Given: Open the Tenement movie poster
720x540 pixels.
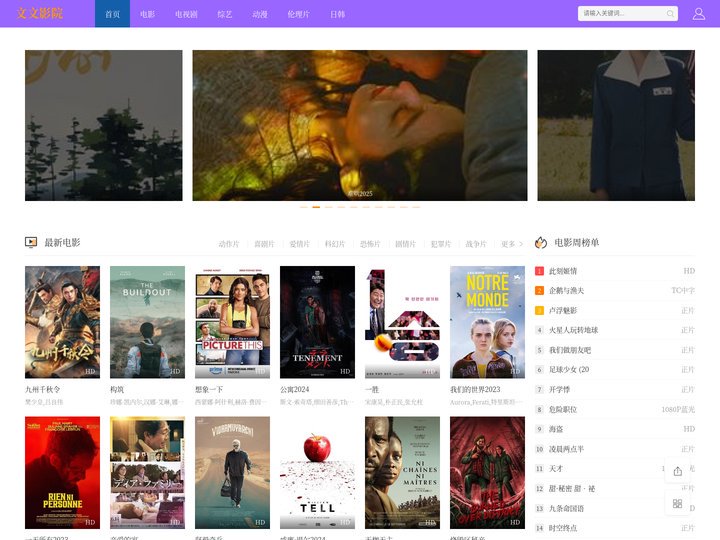Looking at the screenshot, I should point(317,322).
